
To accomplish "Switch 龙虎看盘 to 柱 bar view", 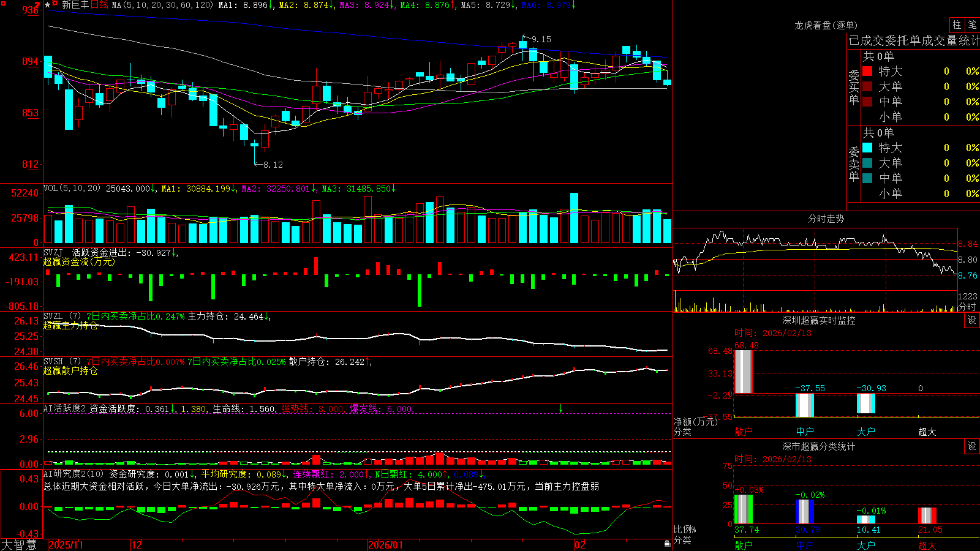I will click(957, 24).
